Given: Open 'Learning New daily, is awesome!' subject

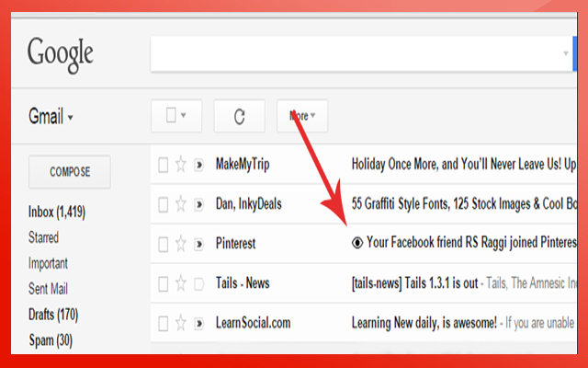Looking at the screenshot, I should click(424, 323).
